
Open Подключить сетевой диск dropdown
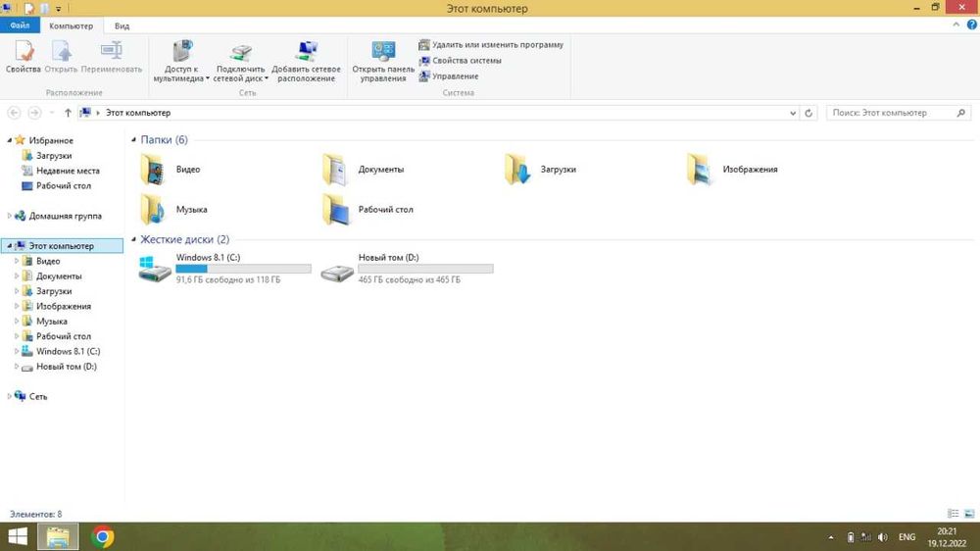(241, 61)
